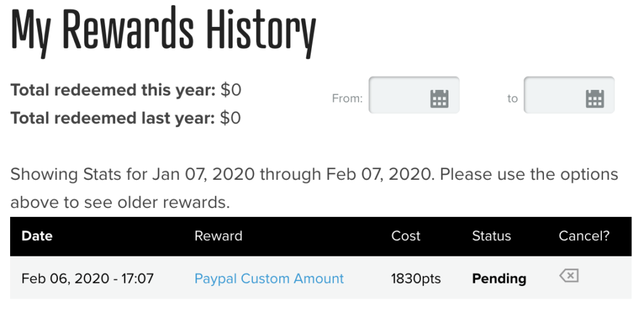Open the From date calendar icon
This screenshot has height=318, width=644.
point(439,99)
